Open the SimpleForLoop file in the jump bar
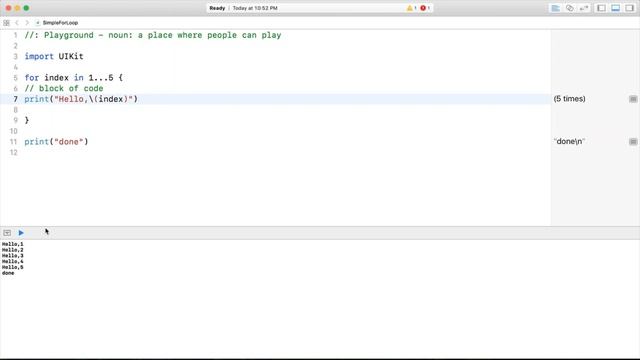The image size is (640, 360). [57, 23]
